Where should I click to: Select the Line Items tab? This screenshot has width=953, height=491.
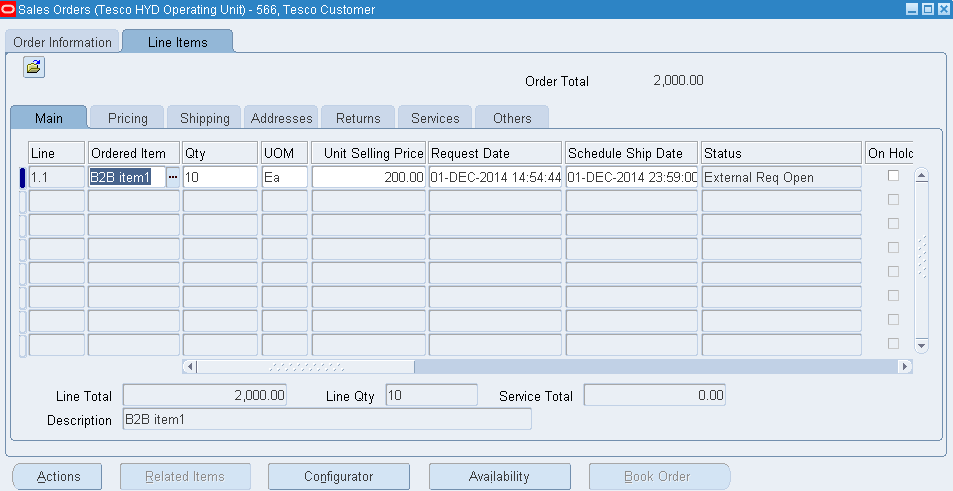177,42
